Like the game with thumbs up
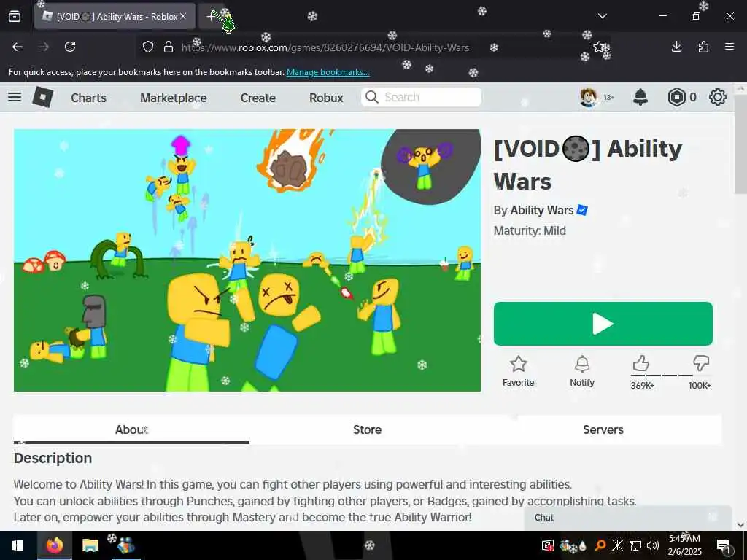This screenshot has height=560, width=747. coord(640,364)
